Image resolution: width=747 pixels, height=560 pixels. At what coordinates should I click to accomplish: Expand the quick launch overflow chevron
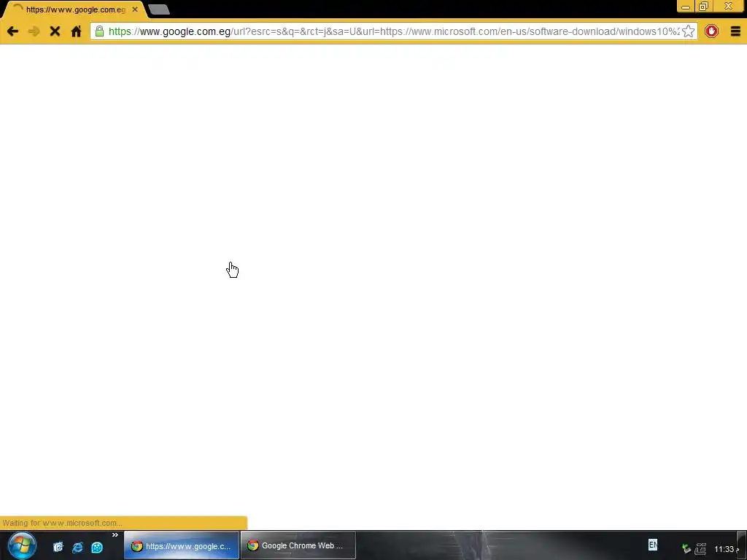(115, 535)
